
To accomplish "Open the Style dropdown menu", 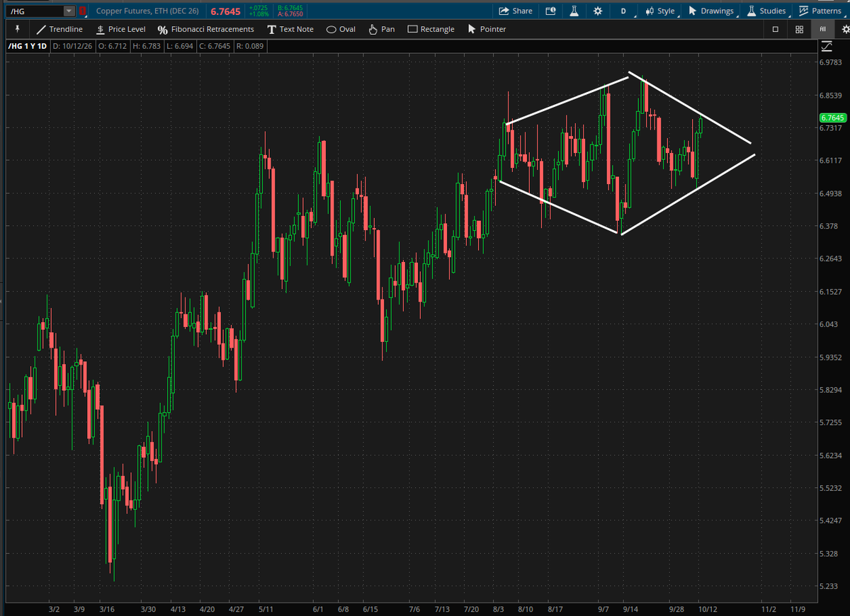I will tap(660, 11).
